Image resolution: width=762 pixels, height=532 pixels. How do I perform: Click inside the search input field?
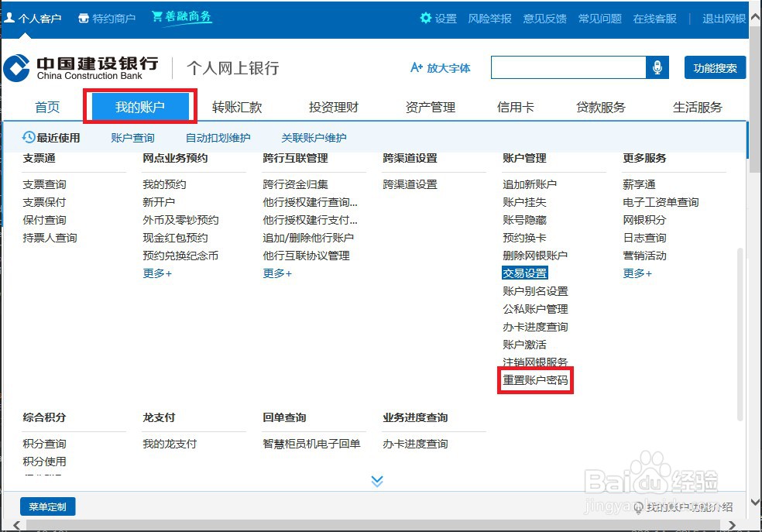tap(569, 67)
